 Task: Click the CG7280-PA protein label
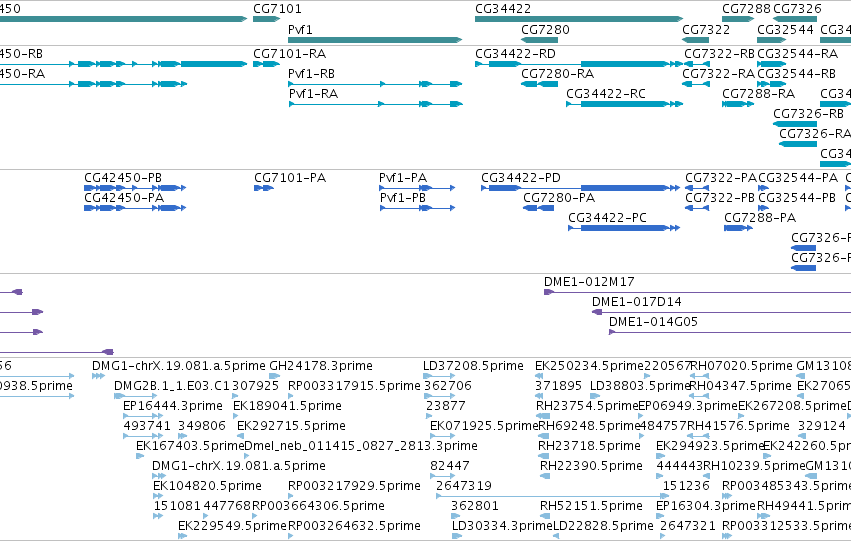pyautogui.click(x=560, y=198)
